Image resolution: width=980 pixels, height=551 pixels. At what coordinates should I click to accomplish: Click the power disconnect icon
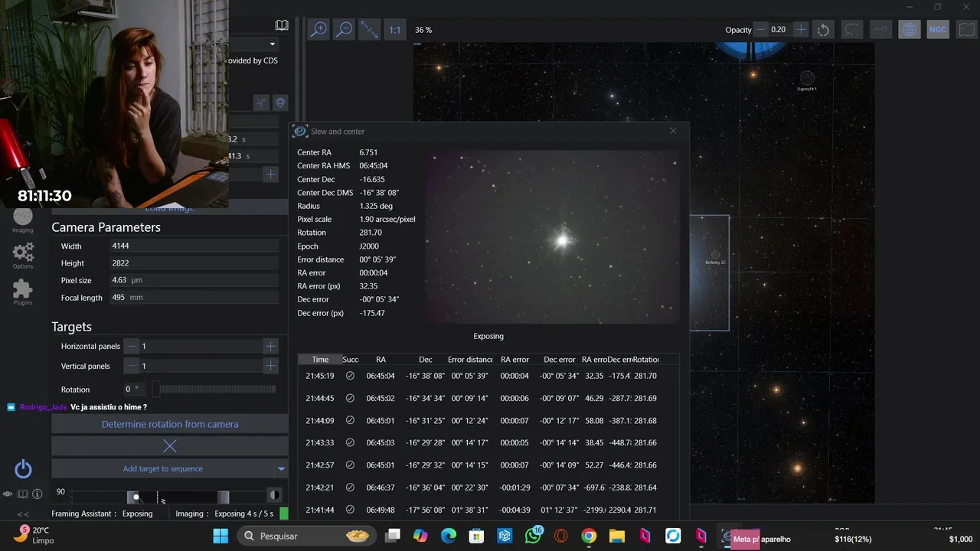(23, 469)
